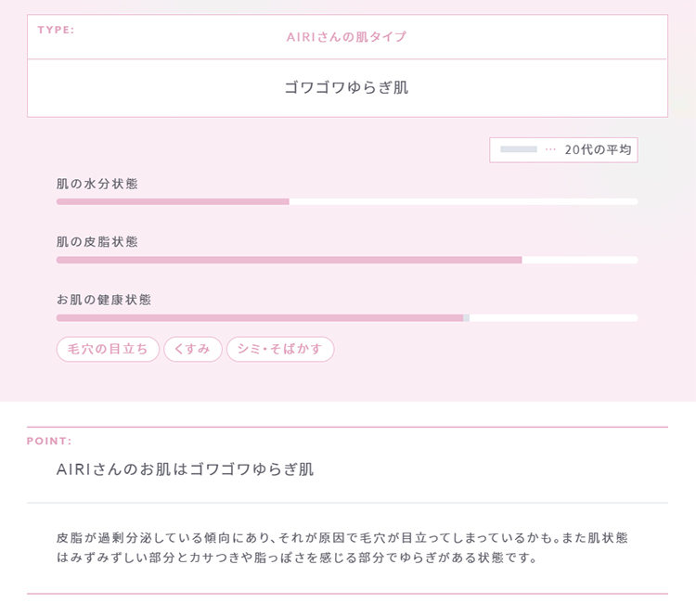Click the ゴワゴワゆらぎ肌 skin type heading
This screenshot has height=616, width=696.
[346, 88]
